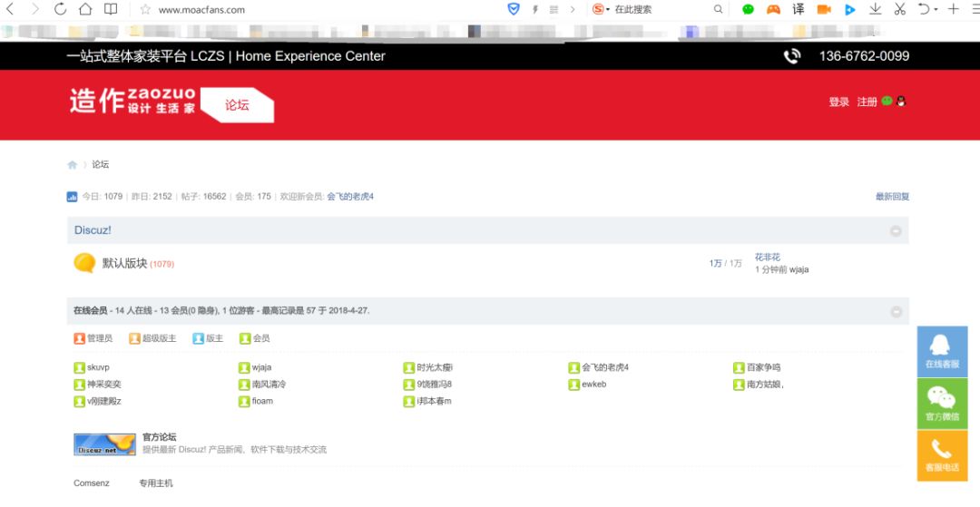Click the magnifier search icon
Viewport: 980px width, 507px height.
(718, 9)
